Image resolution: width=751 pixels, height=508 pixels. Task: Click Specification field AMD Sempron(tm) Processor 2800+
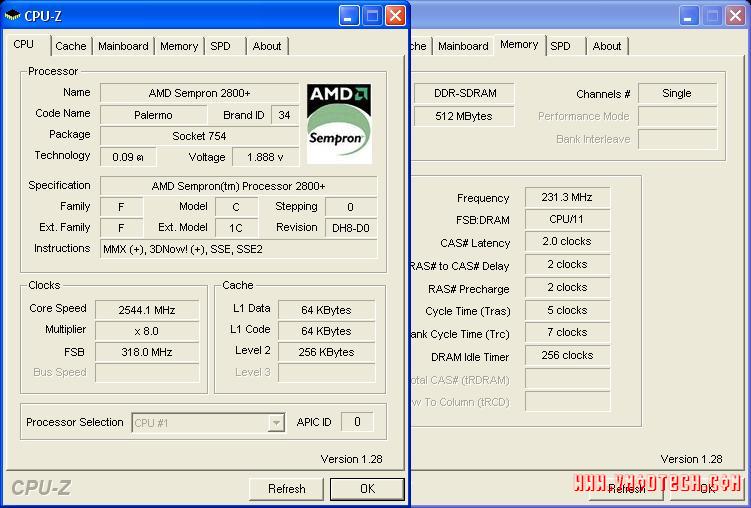(239, 186)
